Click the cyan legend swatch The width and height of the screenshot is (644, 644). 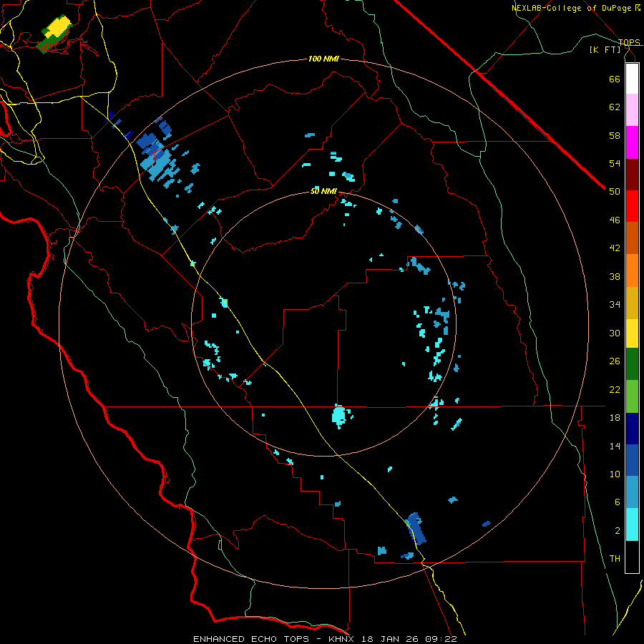632,525
